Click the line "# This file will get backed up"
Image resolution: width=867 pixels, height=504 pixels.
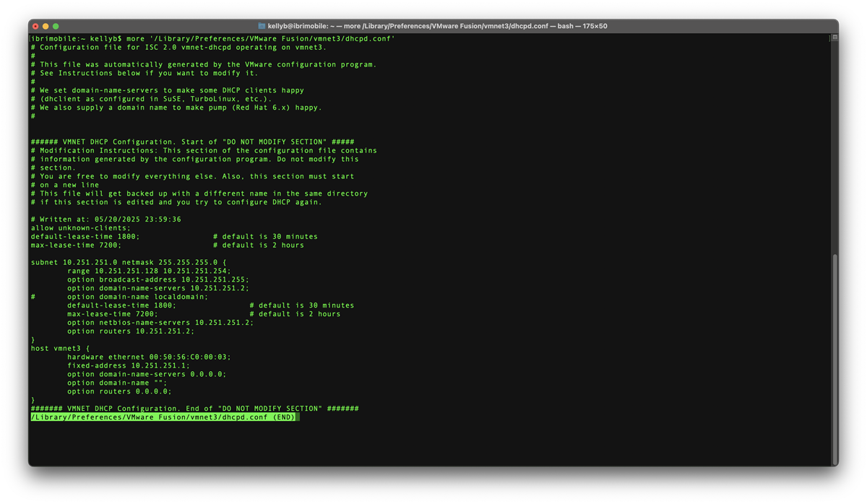tap(199, 194)
